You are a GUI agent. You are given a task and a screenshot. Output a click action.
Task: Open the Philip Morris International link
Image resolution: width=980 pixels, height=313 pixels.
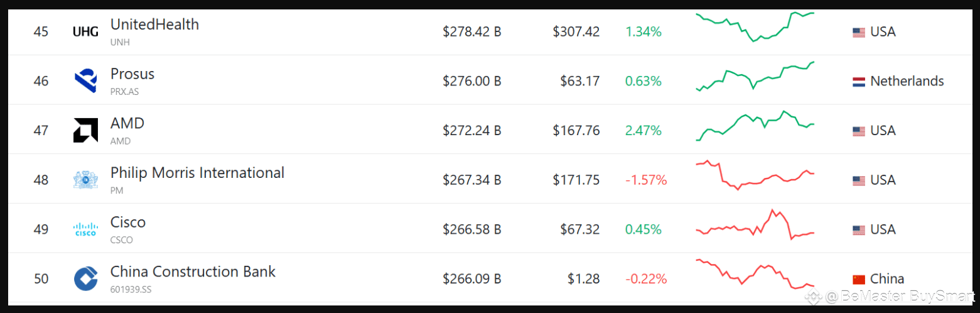(197, 173)
